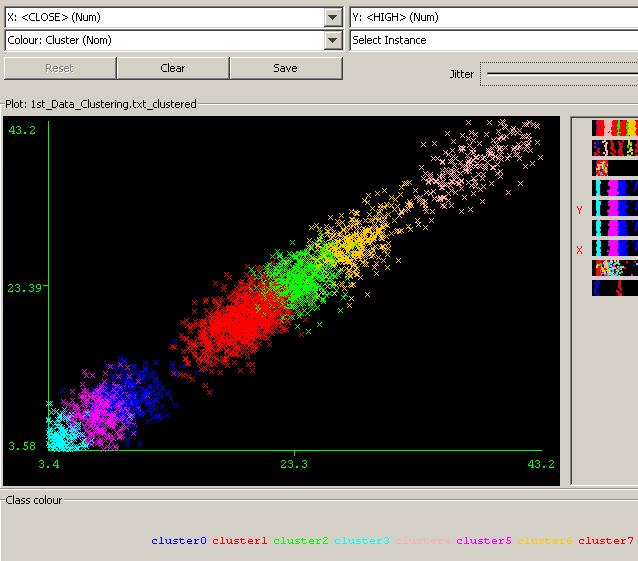The image size is (638, 561).
Task: Click the Save button
Action: (x=286, y=68)
